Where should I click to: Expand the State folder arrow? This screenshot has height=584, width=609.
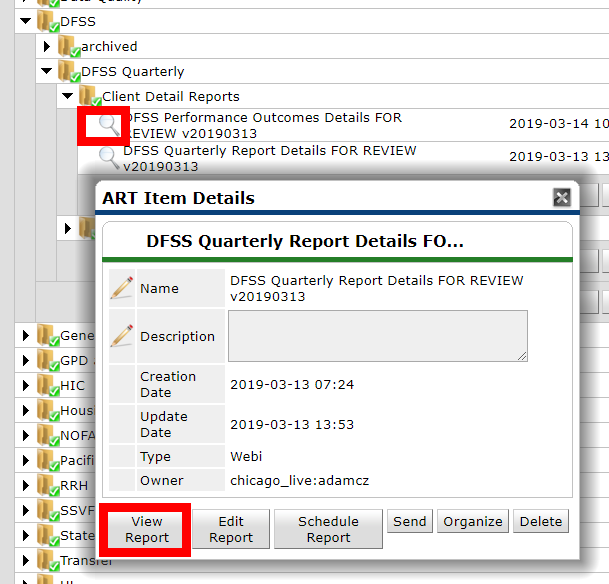click(26, 535)
